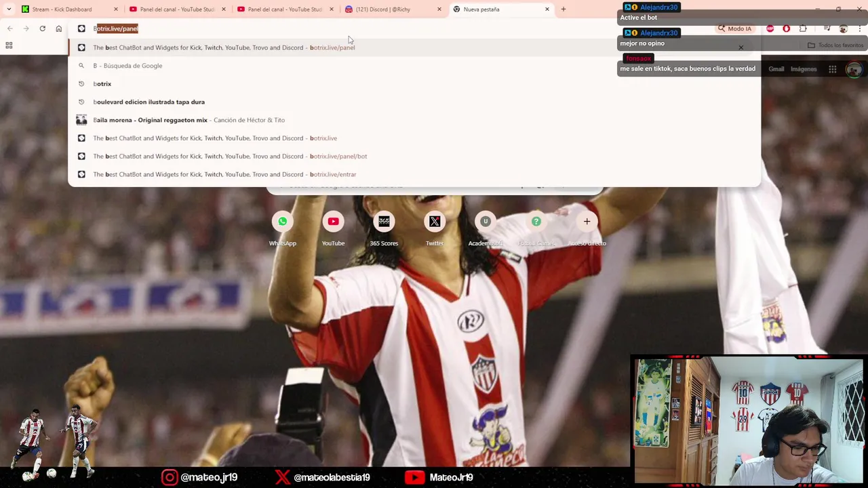This screenshot has width=868, height=488.
Task: Go back to previous page
Action: pyautogui.click(x=9, y=28)
